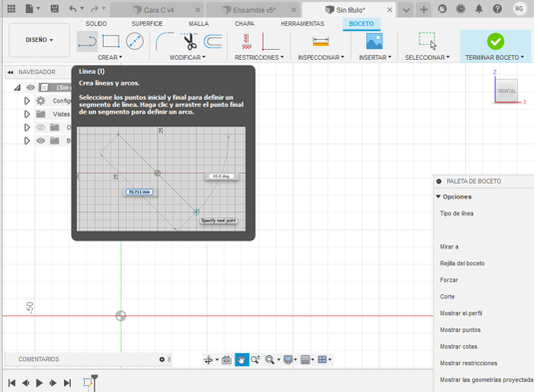The height and width of the screenshot is (392, 538).
Task: Click the Measure ruler icon
Action: click(x=320, y=42)
